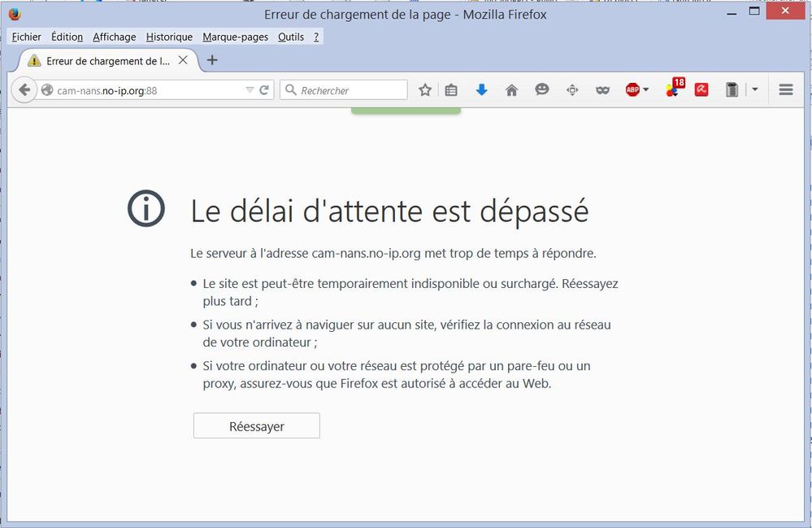Click the Réessayer button

257,426
